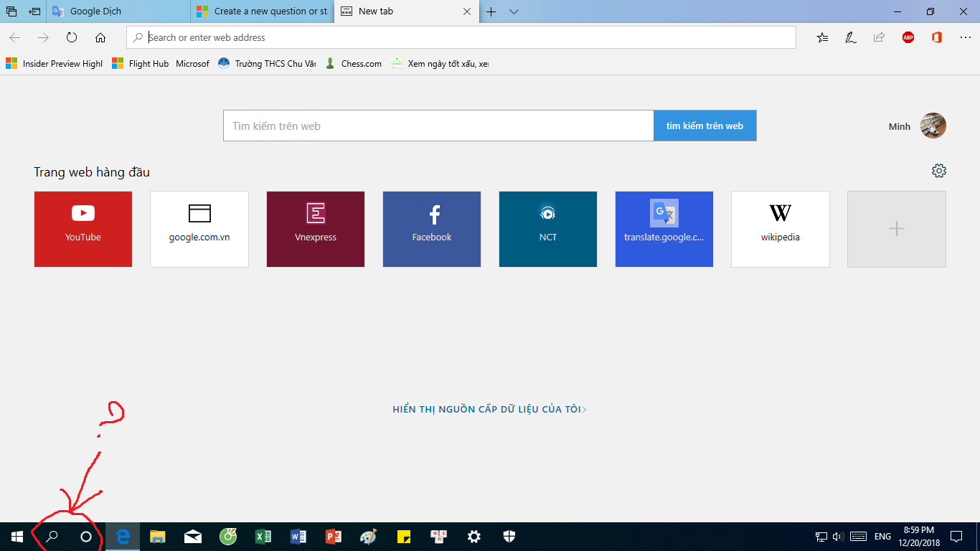This screenshot has width=980, height=551.
Task: Open the Office extension icon
Action: point(936,37)
